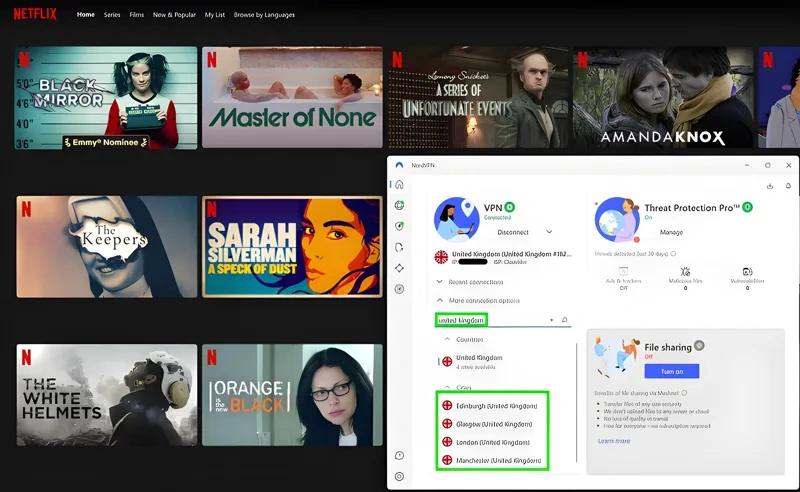800x492 pixels.
Task: Open The White Helmets thumbnail
Action: pos(107,395)
